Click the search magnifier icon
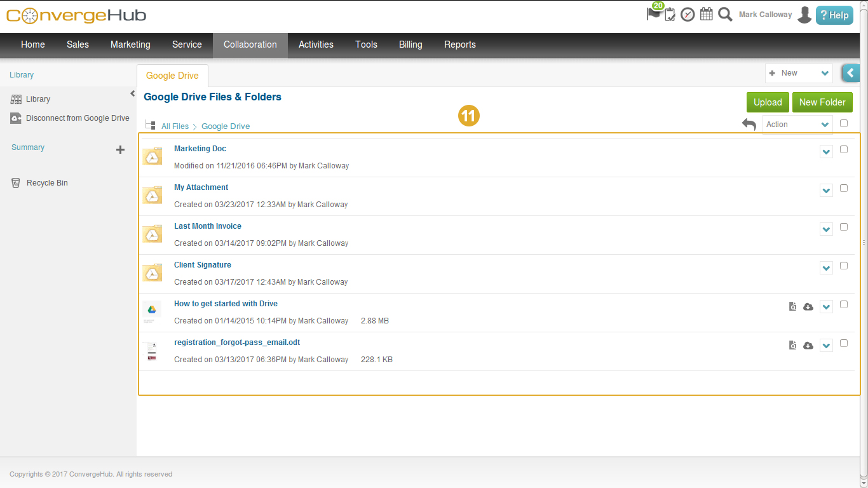The width and height of the screenshot is (868, 488). pos(725,14)
